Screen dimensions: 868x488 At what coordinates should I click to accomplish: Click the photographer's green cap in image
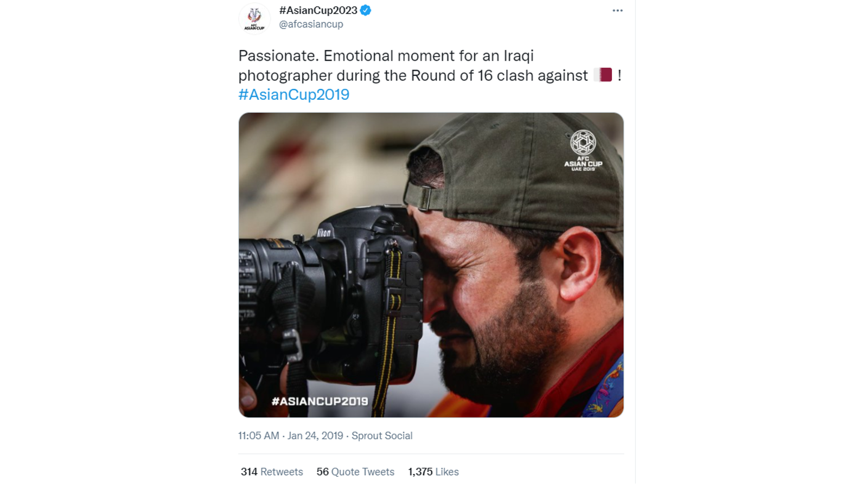click(x=515, y=174)
